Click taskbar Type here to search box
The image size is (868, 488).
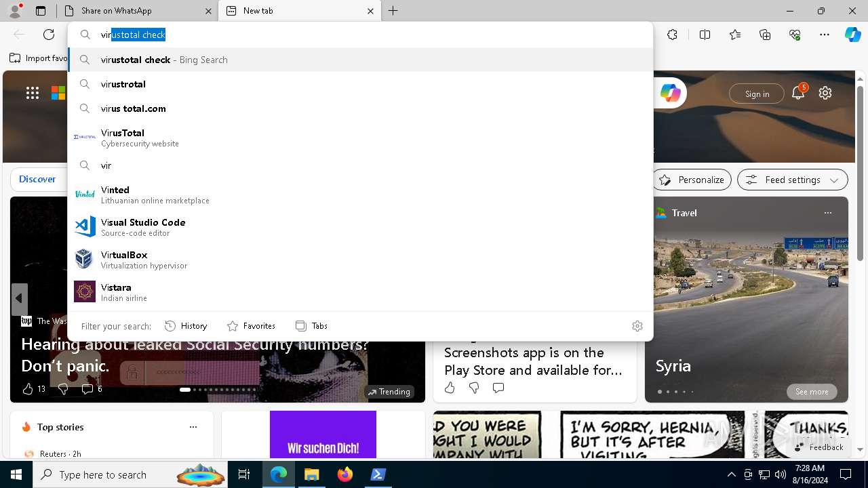point(131,474)
